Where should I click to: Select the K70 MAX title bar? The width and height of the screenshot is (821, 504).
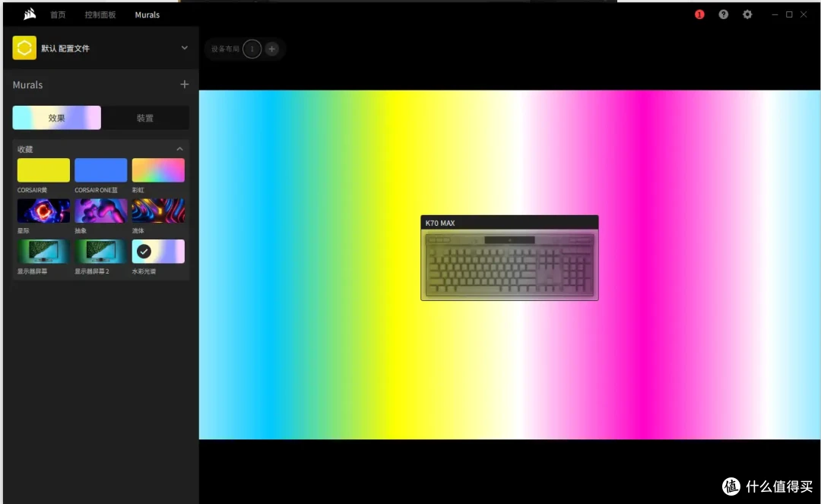pos(509,223)
